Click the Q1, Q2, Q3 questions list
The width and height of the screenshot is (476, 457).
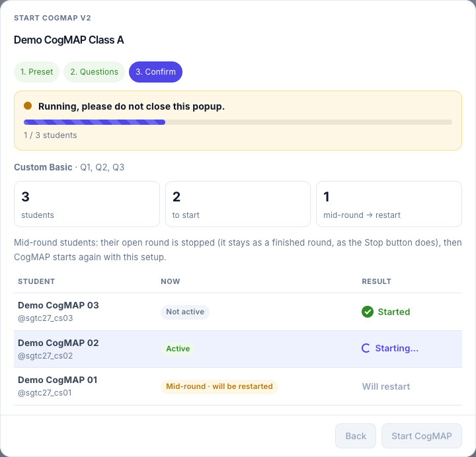click(x=102, y=167)
